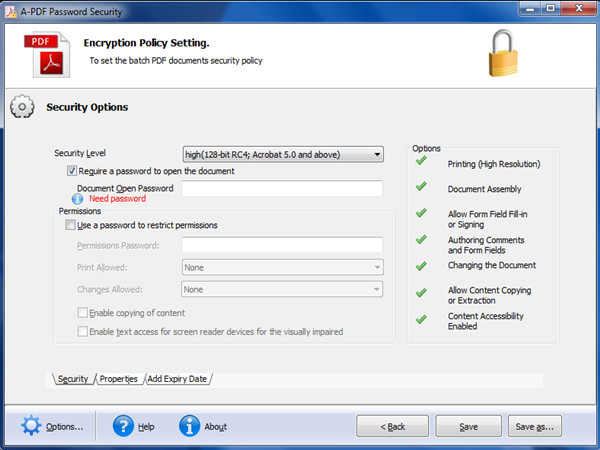Screen dimensions: 600x450
Task: Tick Enable text access for screen reader checkbox
Action: pyautogui.click(x=82, y=331)
